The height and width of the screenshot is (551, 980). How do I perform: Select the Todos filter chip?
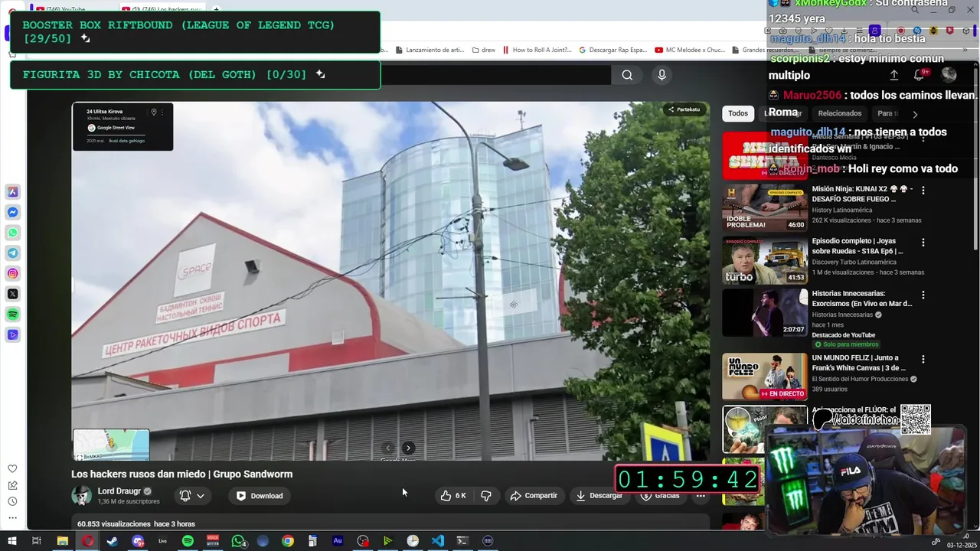[x=738, y=113]
